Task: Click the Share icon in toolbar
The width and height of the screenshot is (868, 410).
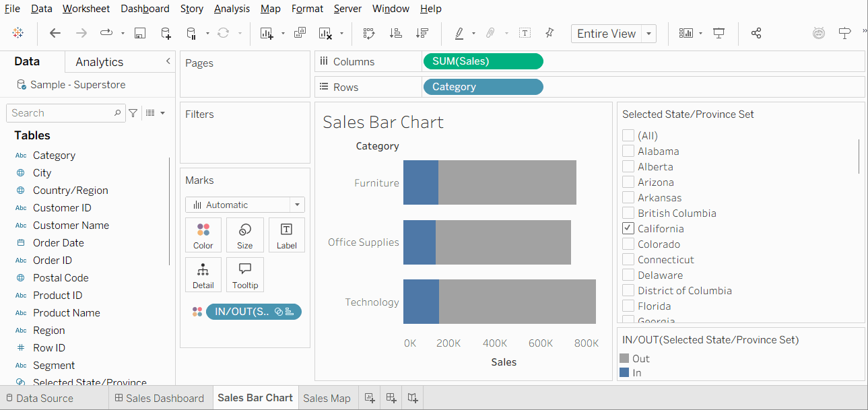Action: click(756, 33)
